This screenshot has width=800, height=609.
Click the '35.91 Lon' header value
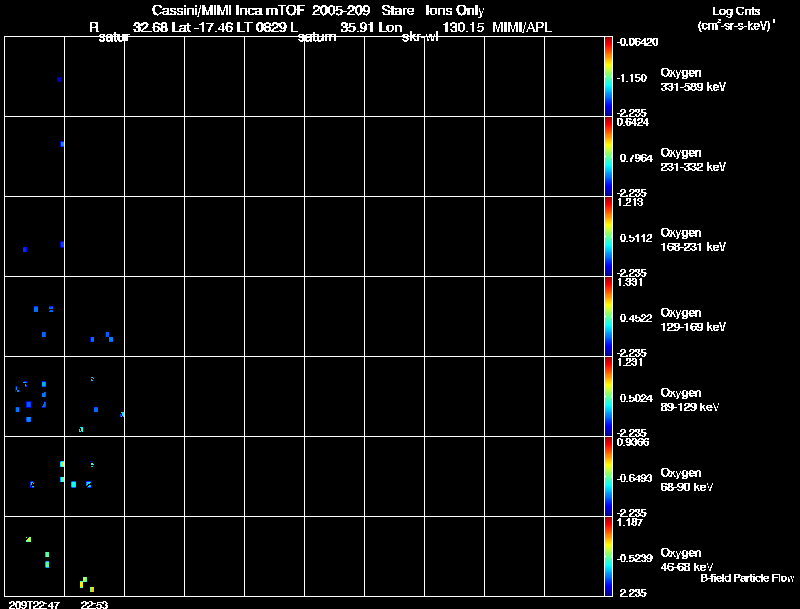[371, 27]
